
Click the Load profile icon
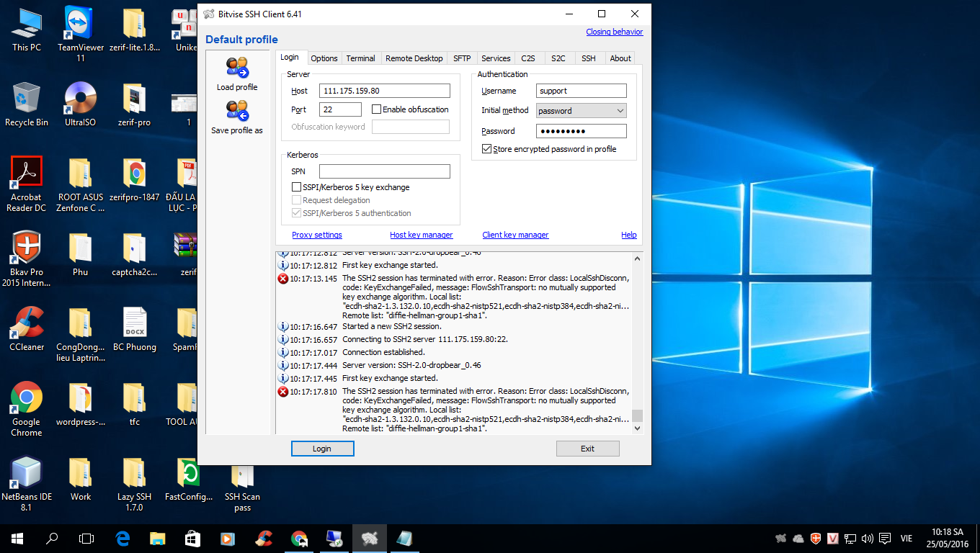pyautogui.click(x=237, y=68)
